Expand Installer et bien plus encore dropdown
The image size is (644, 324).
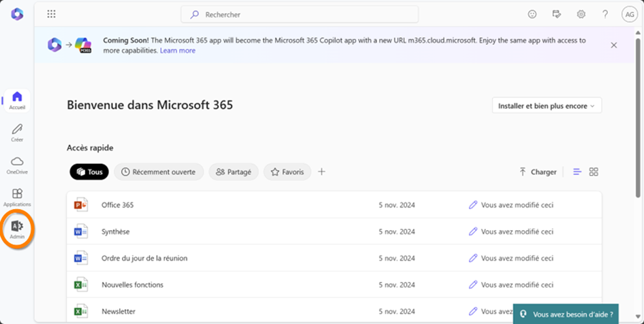(547, 106)
